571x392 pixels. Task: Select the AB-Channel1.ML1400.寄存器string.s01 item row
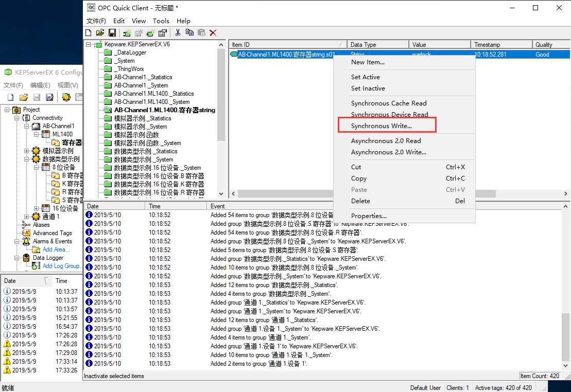click(400, 54)
